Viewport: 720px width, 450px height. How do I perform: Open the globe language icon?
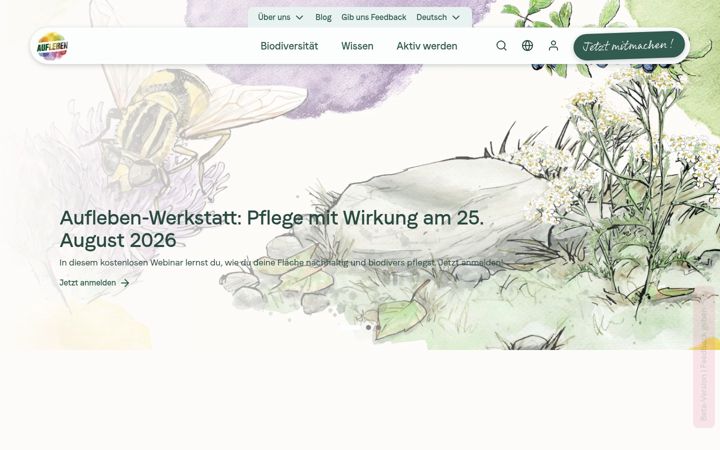point(528,45)
